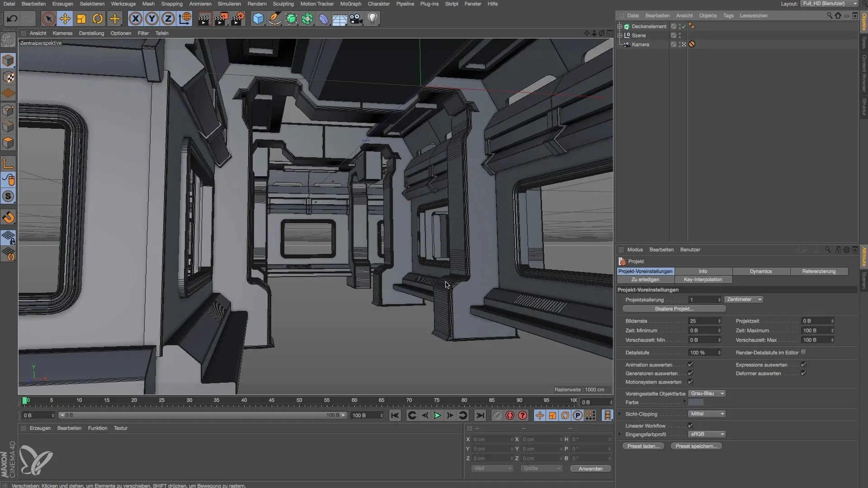Add a Cube primitive object
The height and width of the screenshot is (488, 868).
pyautogui.click(x=258, y=19)
